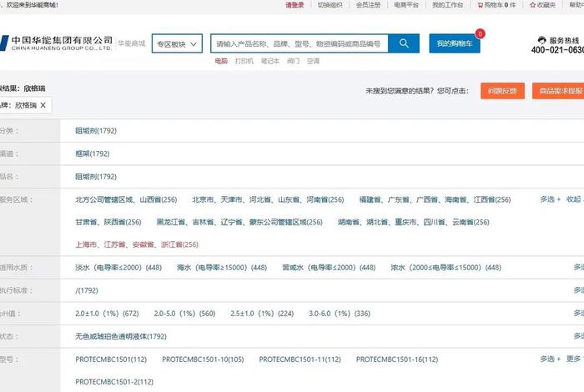Open 我的工作台 menu item
The height and width of the screenshot is (392, 584).
pos(448,5)
